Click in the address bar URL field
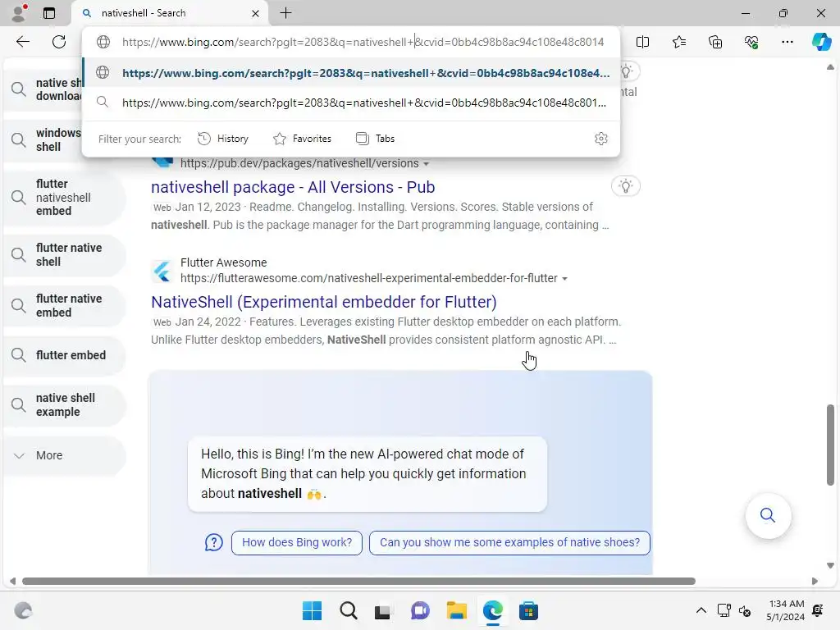The image size is (840, 630). click(363, 42)
